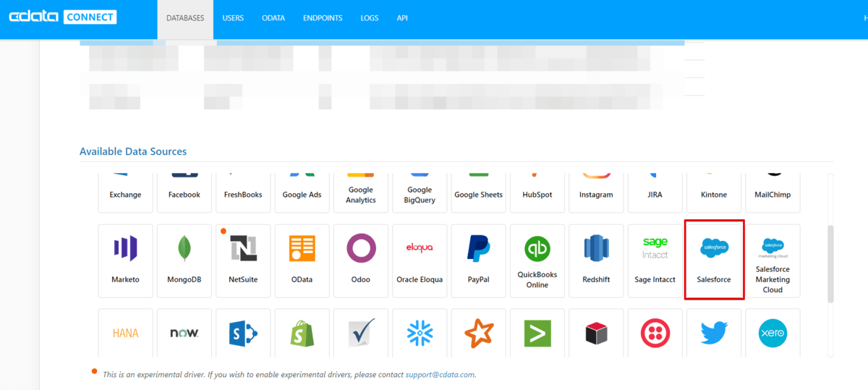868x390 pixels.
Task: Add a PayPal connection
Action: click(478, 260)
